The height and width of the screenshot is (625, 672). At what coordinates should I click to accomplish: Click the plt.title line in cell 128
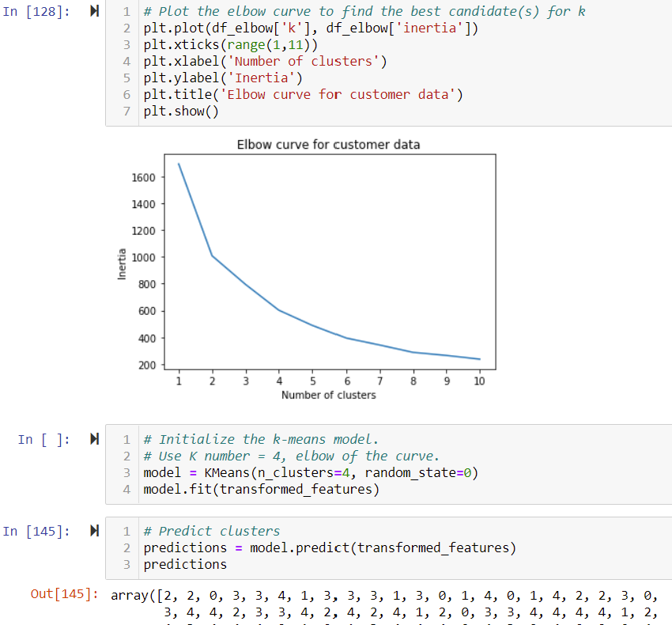303,95
